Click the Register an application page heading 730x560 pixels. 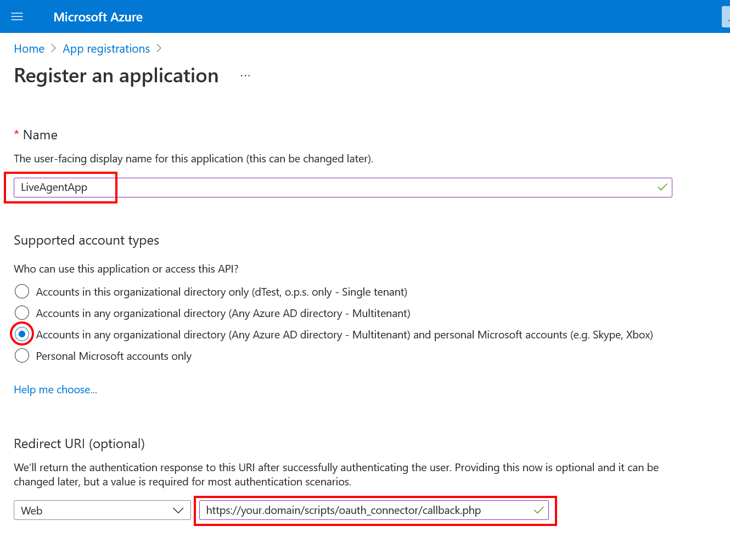tap(116, 76)
